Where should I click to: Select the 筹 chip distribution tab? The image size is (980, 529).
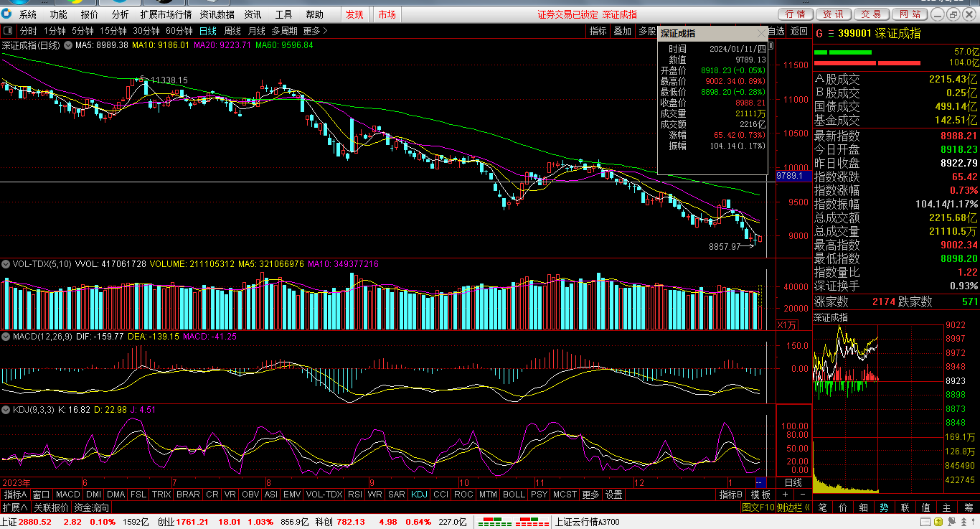pos(969,507)
